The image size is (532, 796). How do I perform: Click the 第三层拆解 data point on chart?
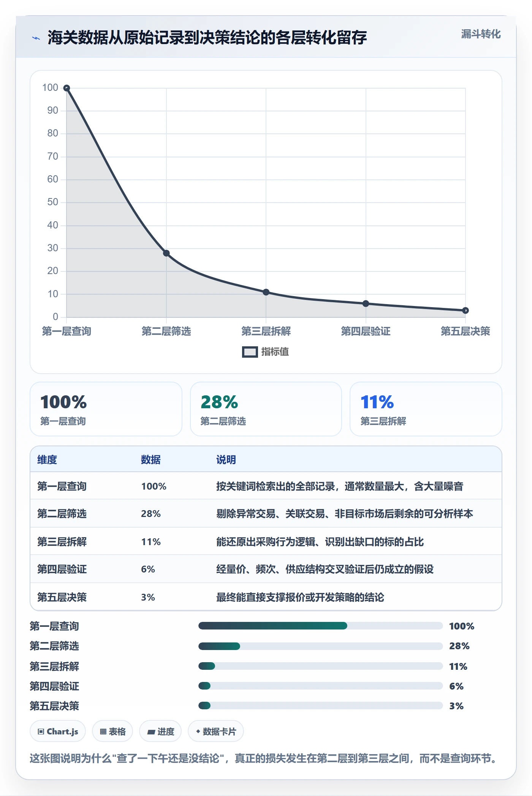266,292
